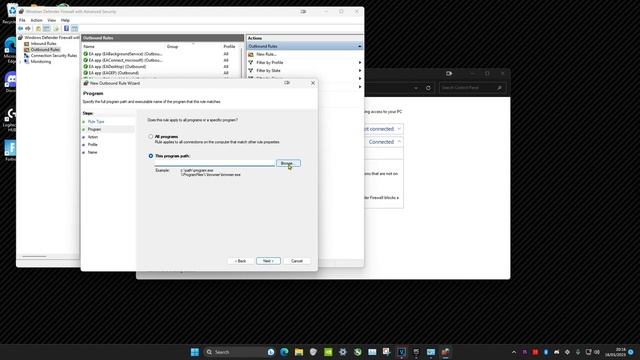Open Settings gear from the taskbar
Viewport: 640px width, 360px height.
click(343, 352)
